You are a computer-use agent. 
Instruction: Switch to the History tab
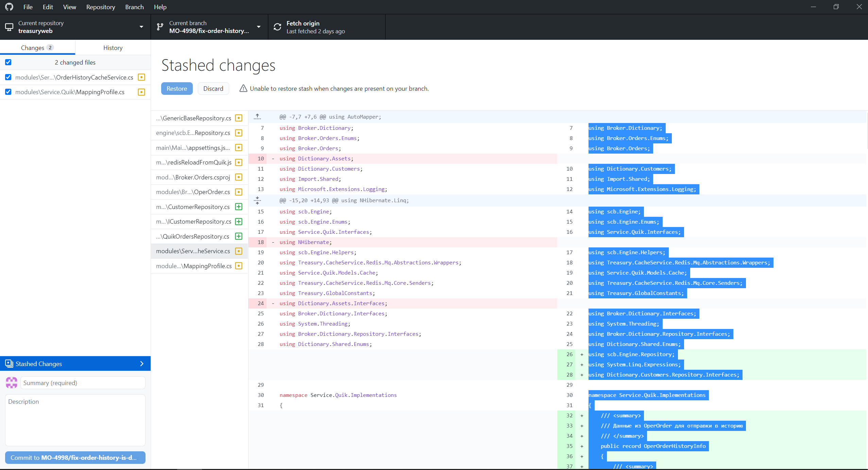coord(113,48)
